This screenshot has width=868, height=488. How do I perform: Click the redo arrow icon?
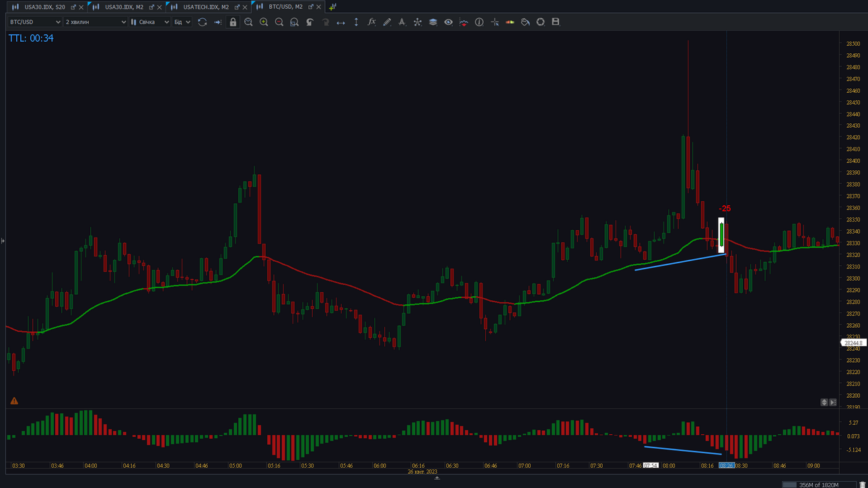[x=325, y=22]
